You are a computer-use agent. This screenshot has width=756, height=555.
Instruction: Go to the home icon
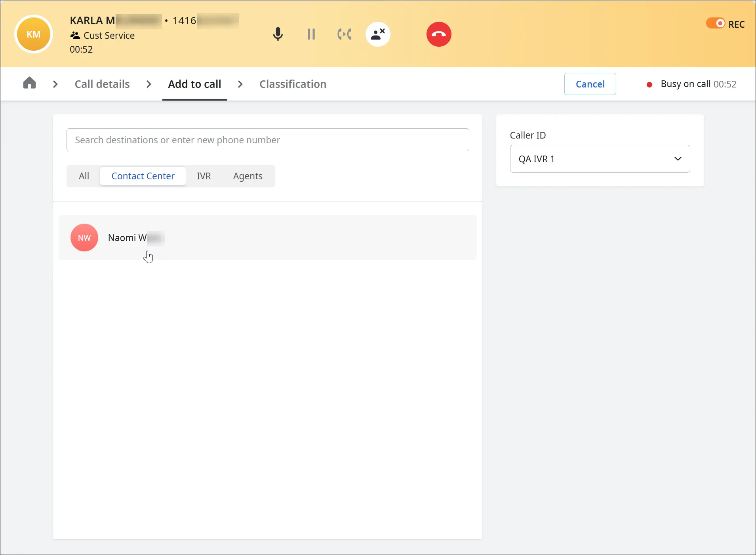pos(29,83)
